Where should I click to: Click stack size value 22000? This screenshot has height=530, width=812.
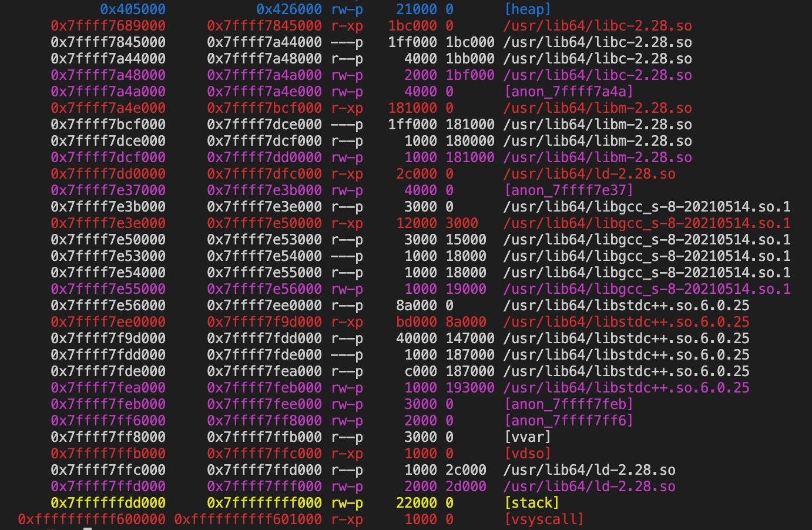pos(417,503)
